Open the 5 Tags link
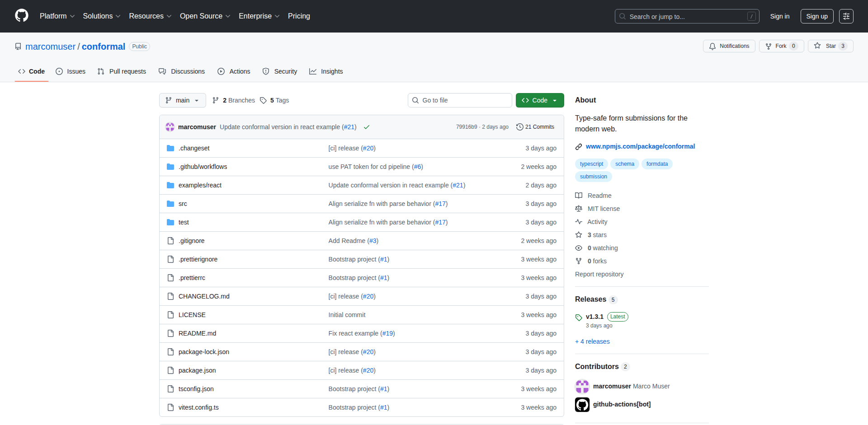The height and width of the screenshot is (425, 868). pos(274,100)
